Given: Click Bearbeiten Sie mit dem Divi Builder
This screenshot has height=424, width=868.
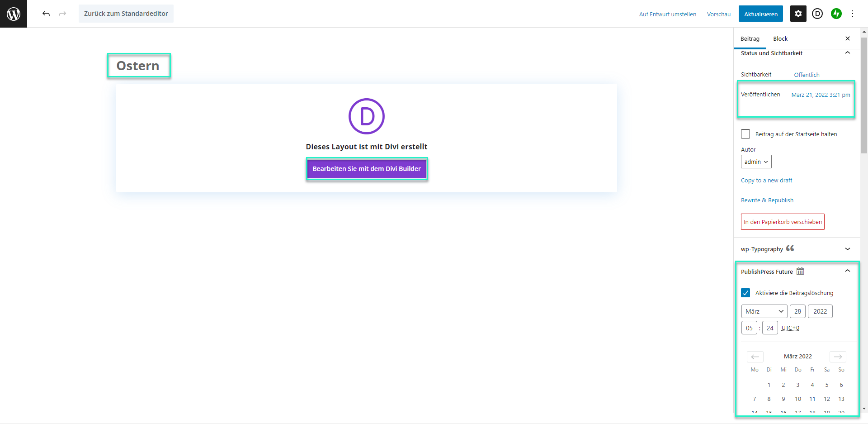Looking at the screenshot, I should click(x=367, y=169).
